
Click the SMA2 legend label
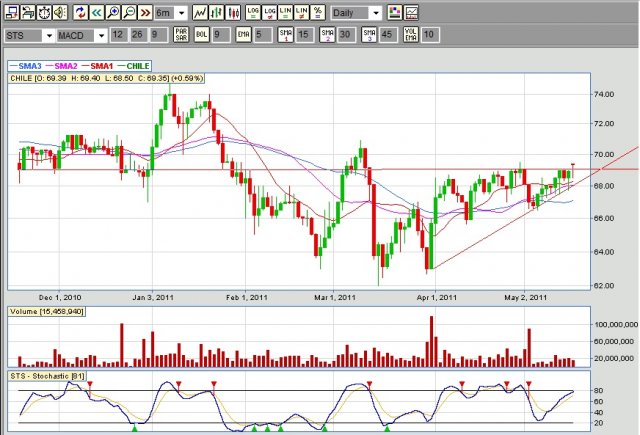(x=66, y=66)
